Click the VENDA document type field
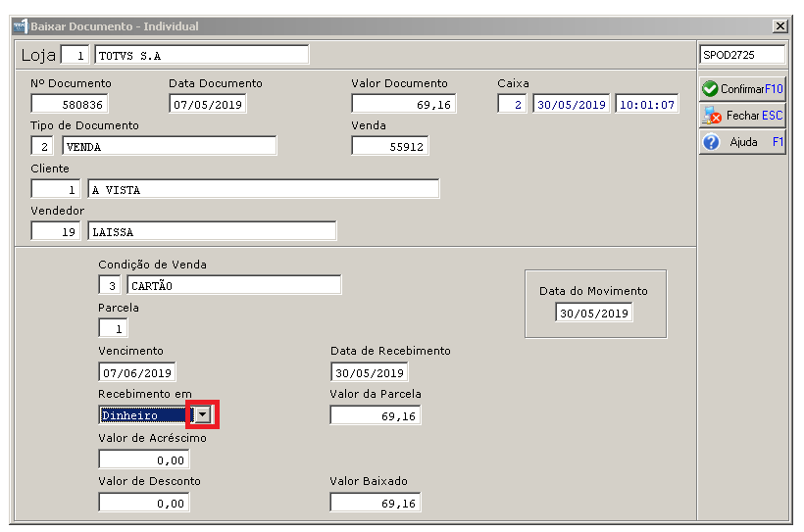804x532 pixels. coord(170,146)
